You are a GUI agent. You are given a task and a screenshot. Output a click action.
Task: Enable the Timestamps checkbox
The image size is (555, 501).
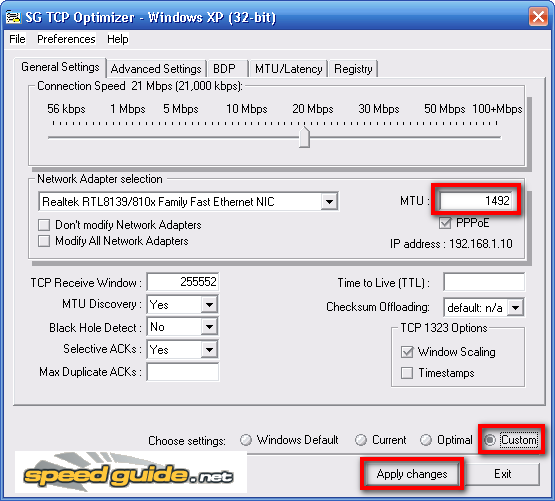click(407, 373)
